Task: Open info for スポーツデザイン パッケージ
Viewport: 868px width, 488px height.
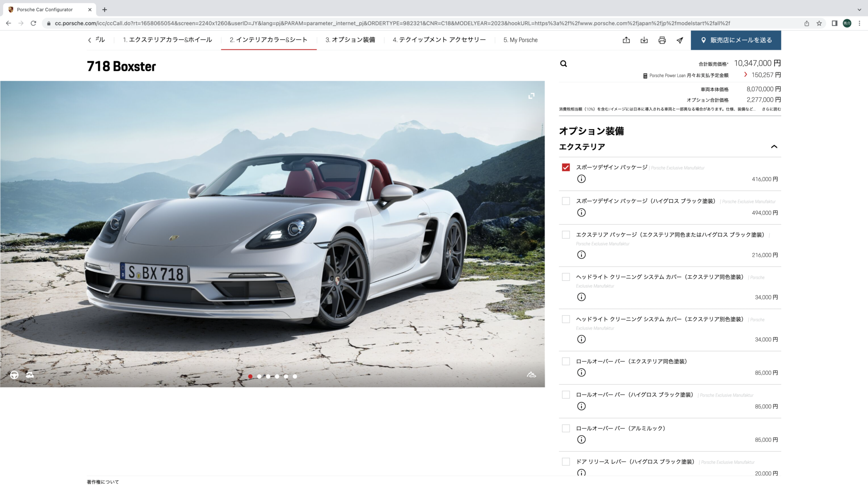Action: [581, 179]
